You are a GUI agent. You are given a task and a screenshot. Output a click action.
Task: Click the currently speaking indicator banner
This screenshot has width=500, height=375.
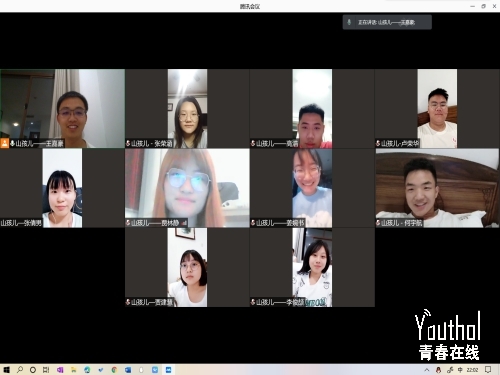(x=387, y=22)
